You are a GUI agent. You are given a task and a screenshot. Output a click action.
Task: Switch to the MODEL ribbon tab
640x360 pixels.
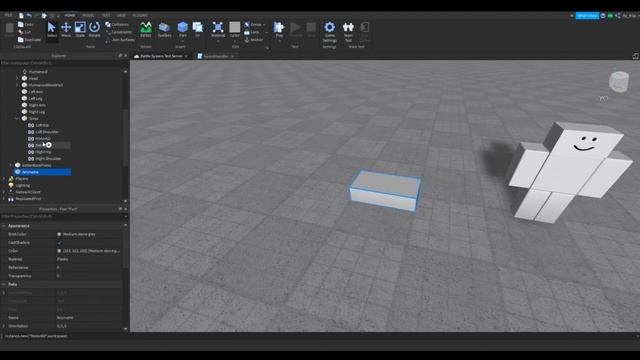(88, 15)
